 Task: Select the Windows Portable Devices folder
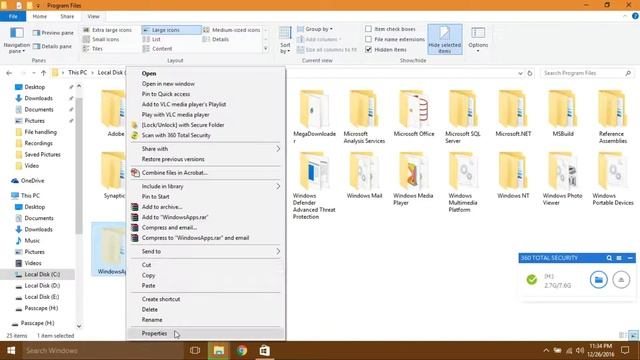612,179
